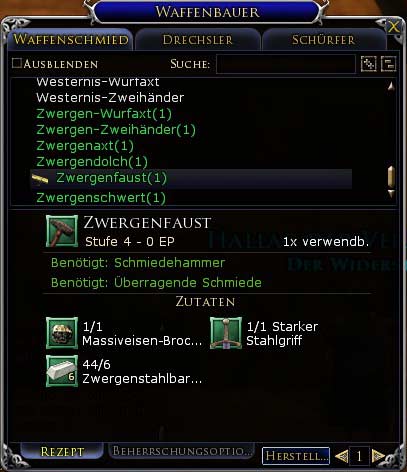This screenshot has width=407, height=472.
Task: Open the Beherrschungsoptionen tab
Action: 182,451
